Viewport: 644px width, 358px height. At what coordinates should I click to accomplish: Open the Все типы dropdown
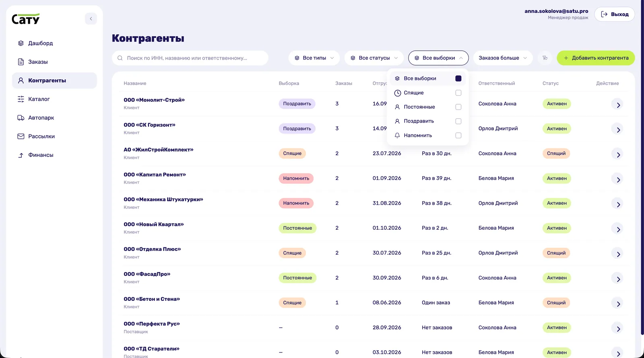(x=314, y=58)
